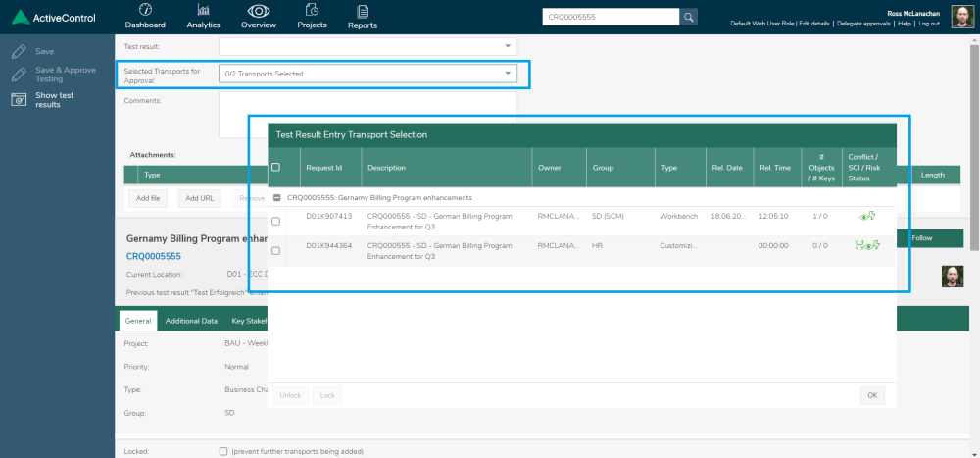Open the Test result dropdown

coord(367,46)
